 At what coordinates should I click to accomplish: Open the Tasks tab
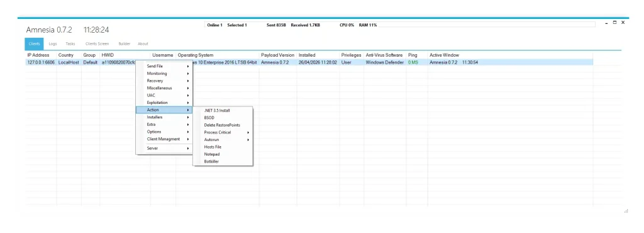click(x=70, y=43)
